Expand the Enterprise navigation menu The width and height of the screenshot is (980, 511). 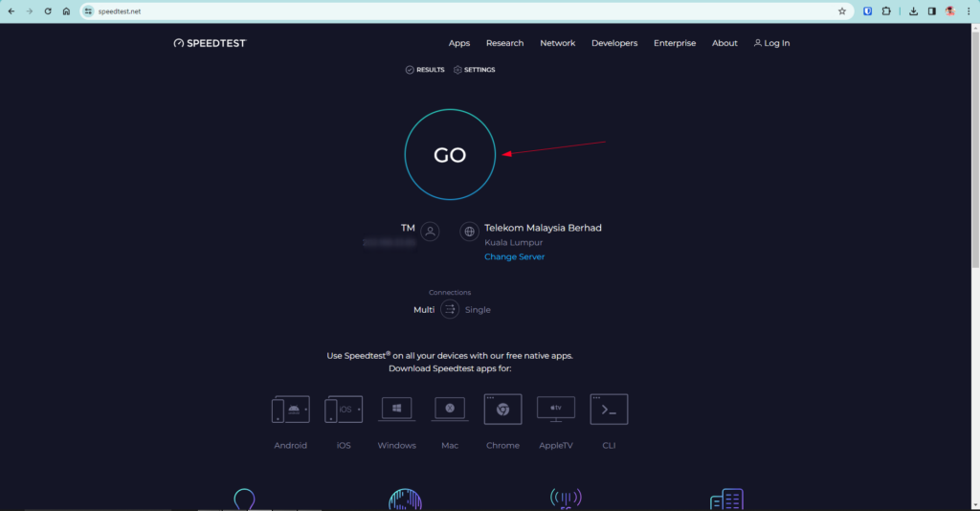[675, 43]
